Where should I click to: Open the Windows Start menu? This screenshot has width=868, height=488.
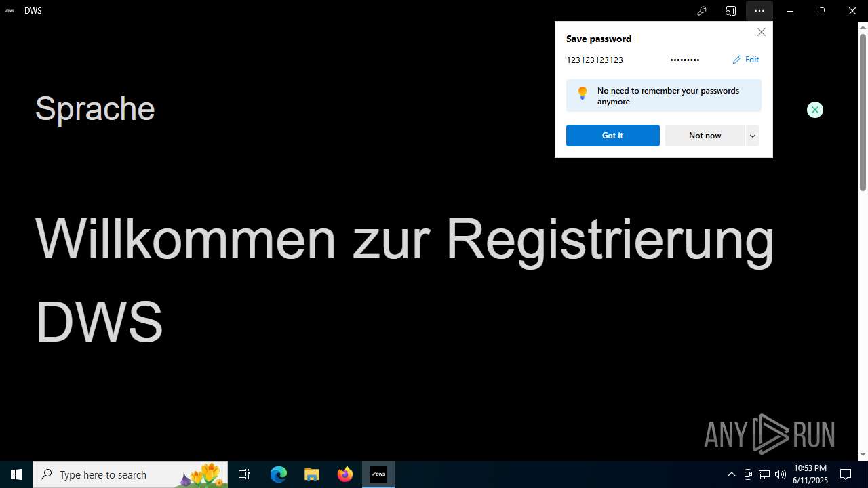(x=16, y=474)
